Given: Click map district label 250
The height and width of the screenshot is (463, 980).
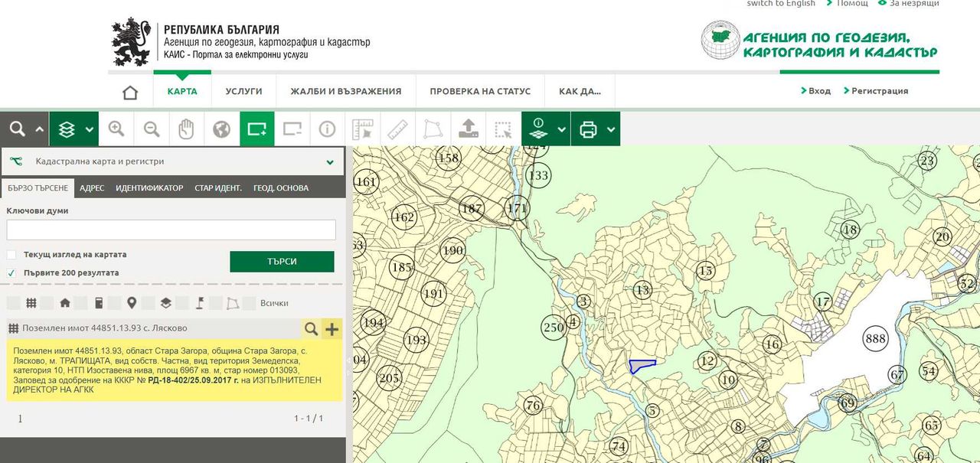Looking at the screenshot, I should (553, 328).
